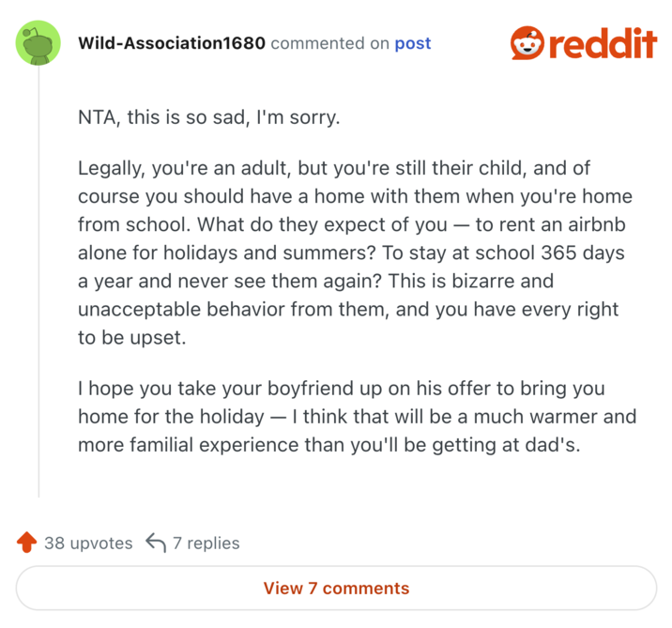The height and width of the screenshot is (628, 672).
Task: Click the Reddit Snoo logo icon
Action: click(527, 43)
